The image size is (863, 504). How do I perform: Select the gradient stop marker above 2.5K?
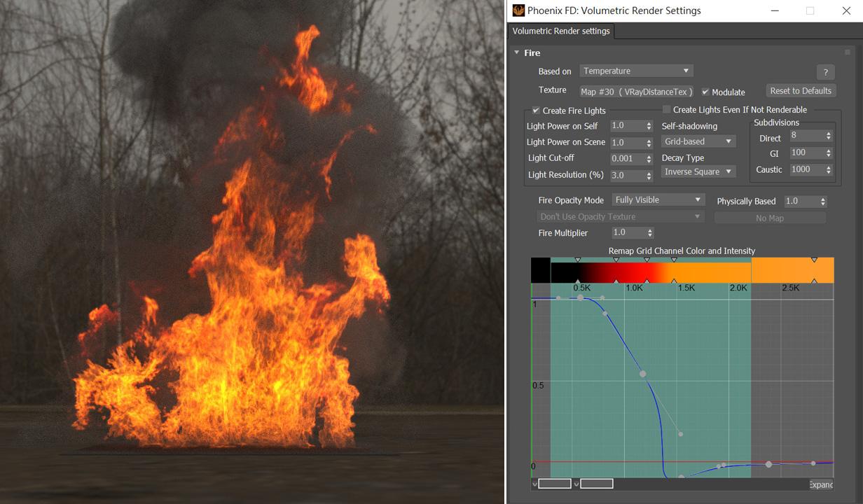click(x=813, y=258)
